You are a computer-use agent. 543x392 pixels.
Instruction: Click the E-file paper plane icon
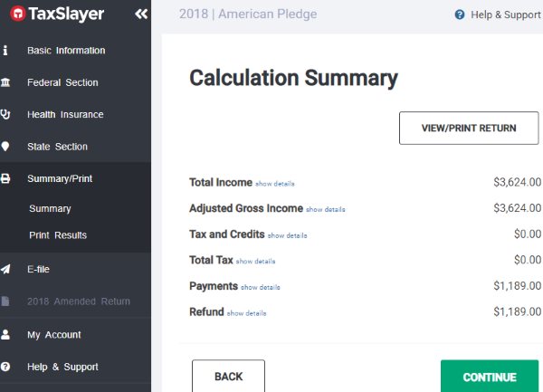click(6, 269)
